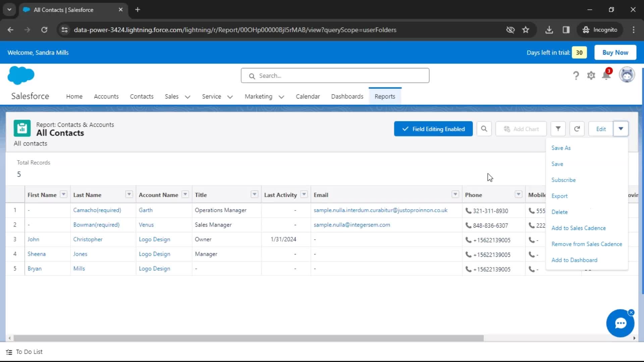Click the Buy Now button
Image resolution: width=644 pixels, height=362 pixels.
tap(615, 53)
